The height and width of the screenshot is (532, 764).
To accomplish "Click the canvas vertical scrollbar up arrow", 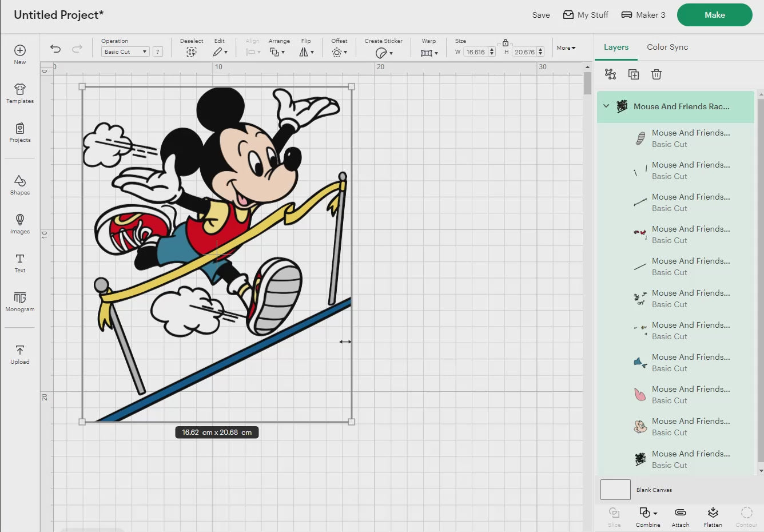I will point(587,67).
